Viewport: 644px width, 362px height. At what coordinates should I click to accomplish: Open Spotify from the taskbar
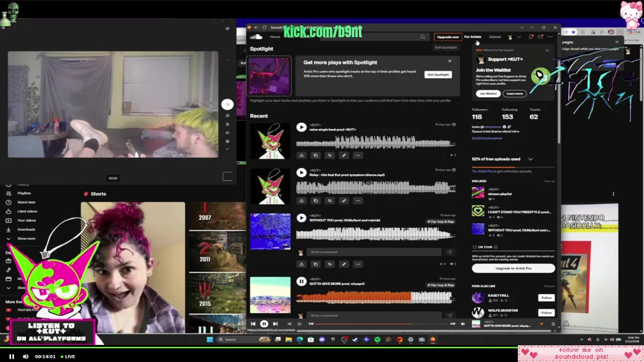(x=377, y=339)
